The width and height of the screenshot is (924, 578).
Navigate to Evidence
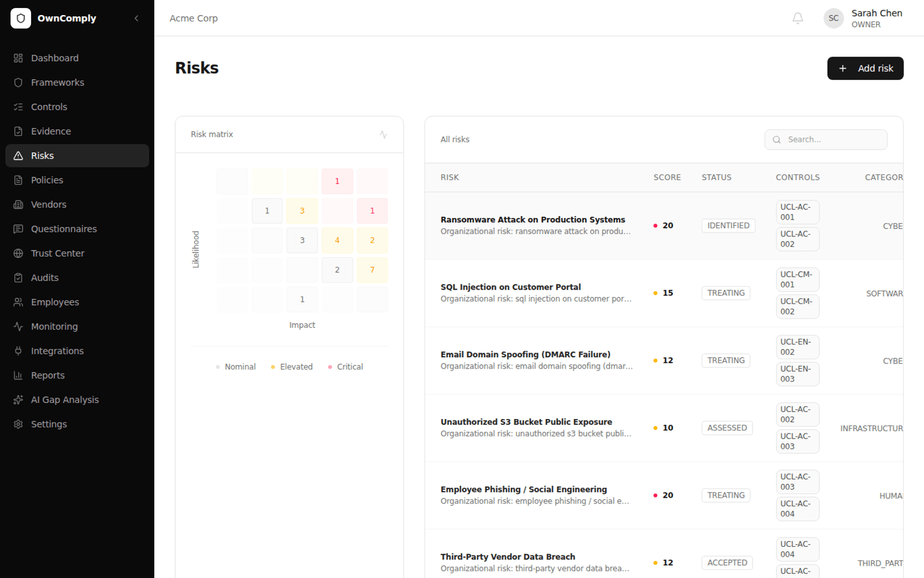pyautogui.click(x=77, y=131)
